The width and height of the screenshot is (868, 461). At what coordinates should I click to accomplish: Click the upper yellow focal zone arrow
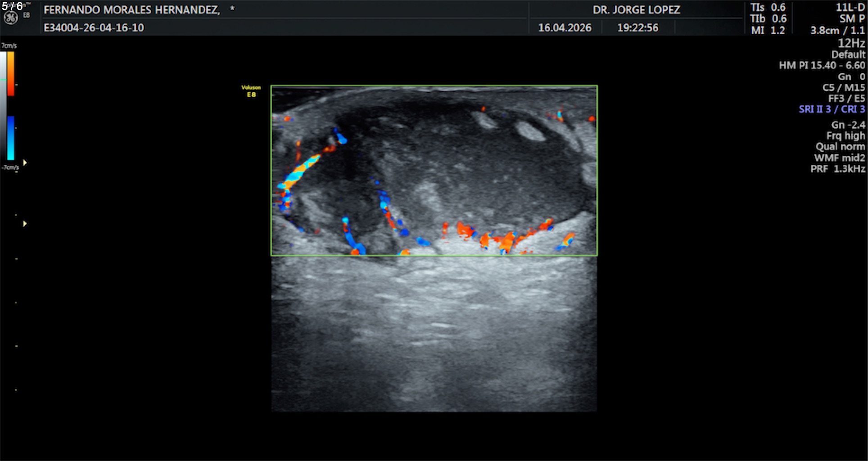25,163
